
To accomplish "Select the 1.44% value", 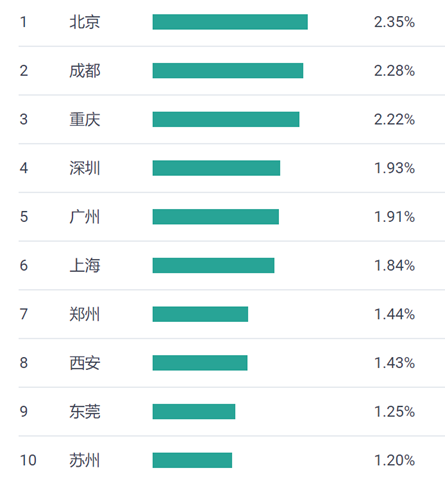I will click(x=394, y=314).
